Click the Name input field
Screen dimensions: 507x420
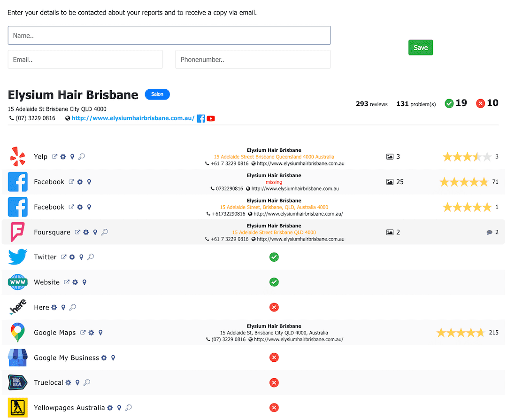(x=169, y=35)
